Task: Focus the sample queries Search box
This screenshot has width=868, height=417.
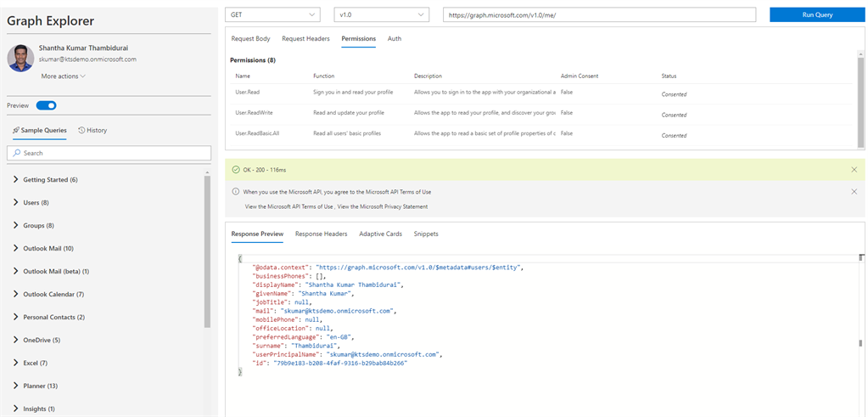Action: point(109,153)
